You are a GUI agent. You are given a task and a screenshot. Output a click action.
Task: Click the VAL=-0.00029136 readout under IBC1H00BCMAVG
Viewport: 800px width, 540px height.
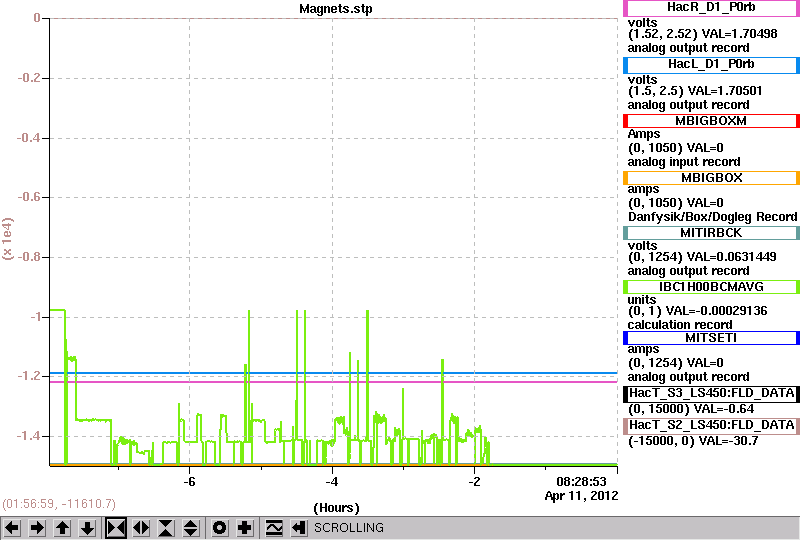pyautogui.click(x=716, y=311)
